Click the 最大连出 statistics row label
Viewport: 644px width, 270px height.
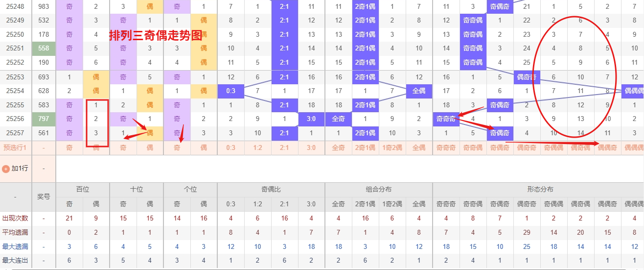[16, 261]
